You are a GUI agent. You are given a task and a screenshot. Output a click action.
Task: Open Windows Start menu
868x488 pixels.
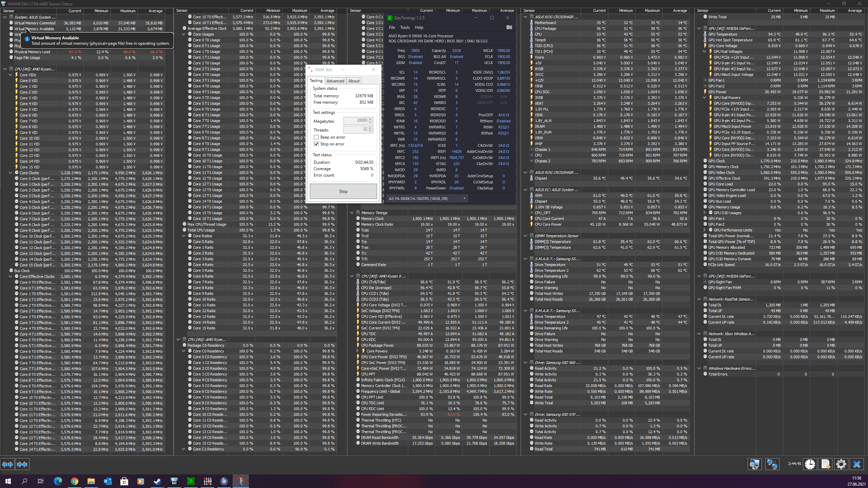point(8,481)
